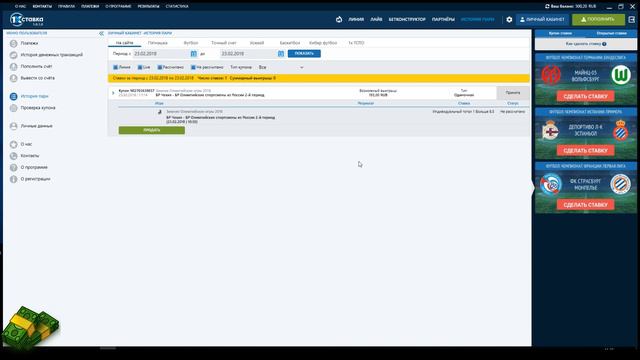Click СДЕЛАТЬ СТАВКУ for Strasbourg vs Montpellier
The image size is (640, 360).
click(585, 205)
